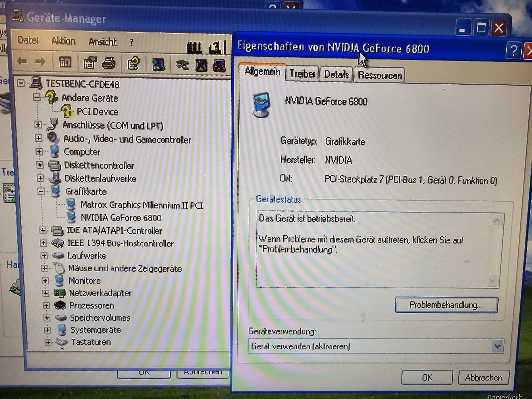Click the uninstall device toolbar icon
The width and height of the screenshot is (532, 399).
tap(201, 65)
